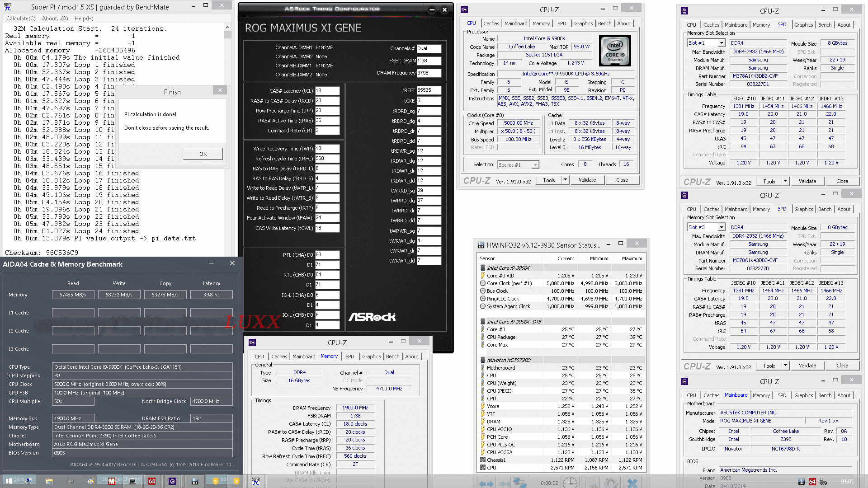The image size is (868, 488).
Task: Click AIDA64 tray icon in system tray
Action: click(812, 482)
